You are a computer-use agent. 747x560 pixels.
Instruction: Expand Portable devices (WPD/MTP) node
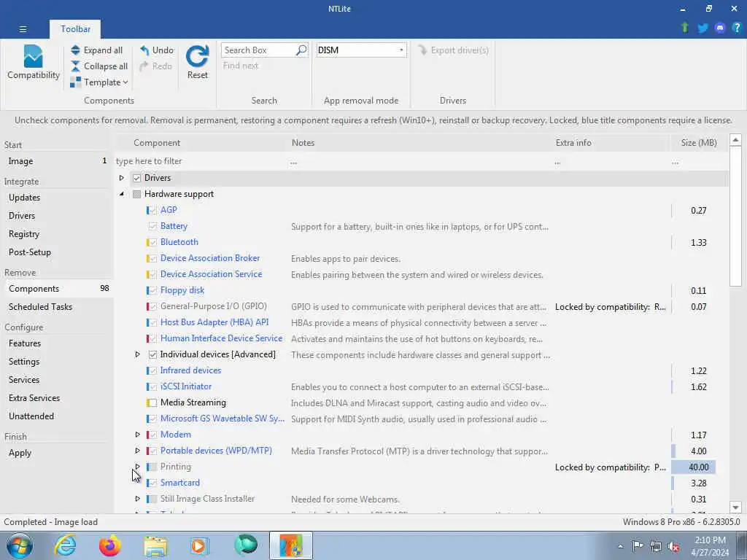pos(137,451)
